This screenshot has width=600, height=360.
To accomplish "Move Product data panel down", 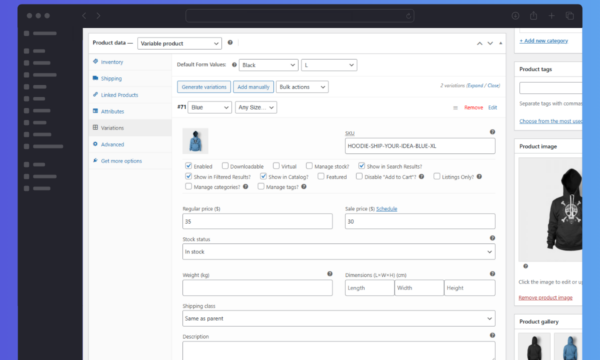I will click(490, 43).
